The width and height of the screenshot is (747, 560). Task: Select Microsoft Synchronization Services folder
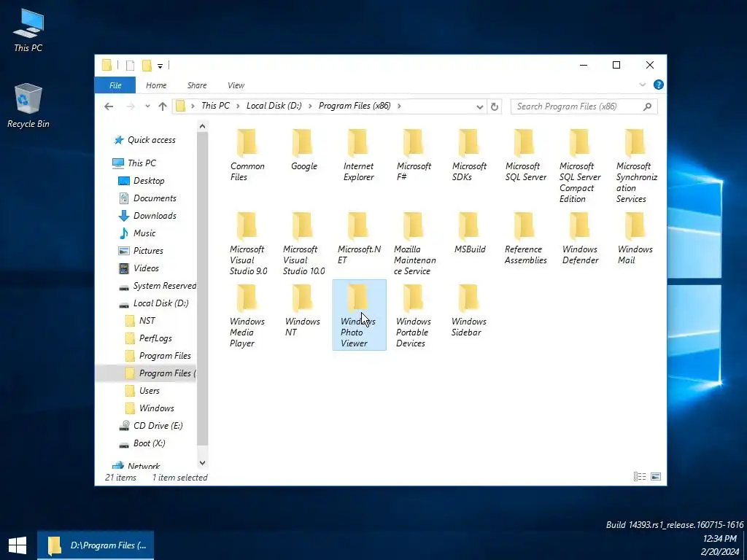(x=635, y=166)
